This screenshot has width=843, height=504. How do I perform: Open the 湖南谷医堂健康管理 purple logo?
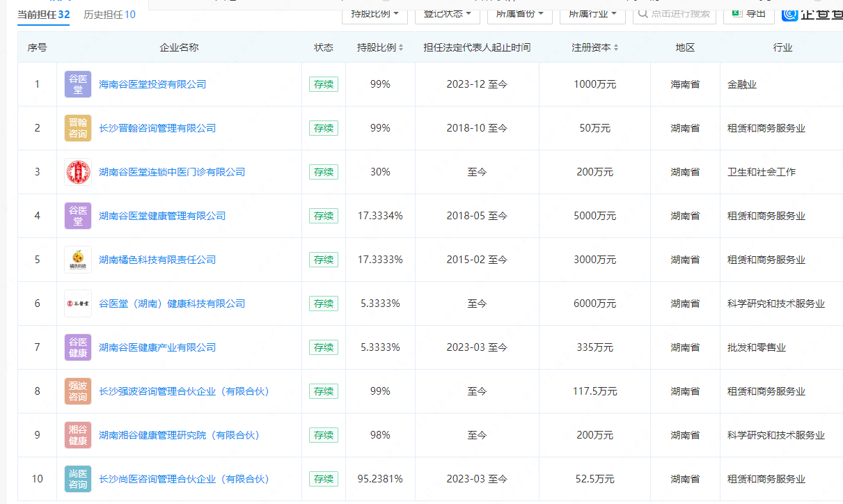tap(78, 216)
